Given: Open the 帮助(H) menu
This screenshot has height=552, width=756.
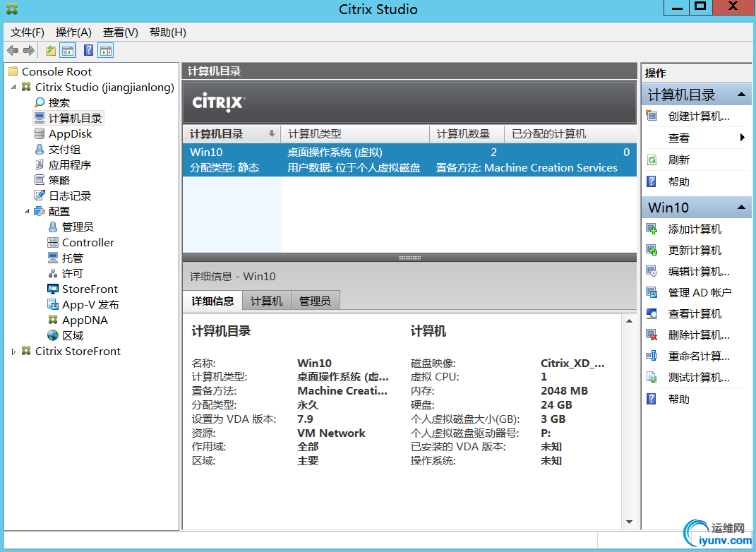Looking at the screenshot, I should [168, 32].
